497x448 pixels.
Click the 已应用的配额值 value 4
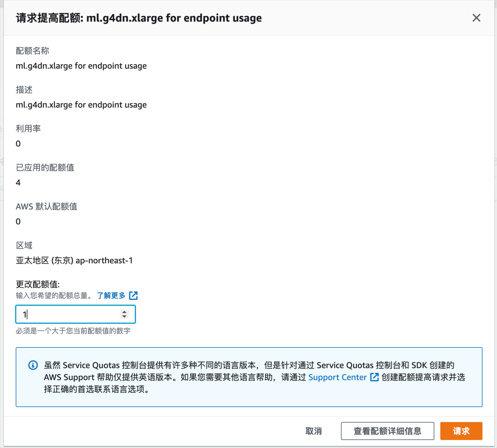click(x=18, y=183)
